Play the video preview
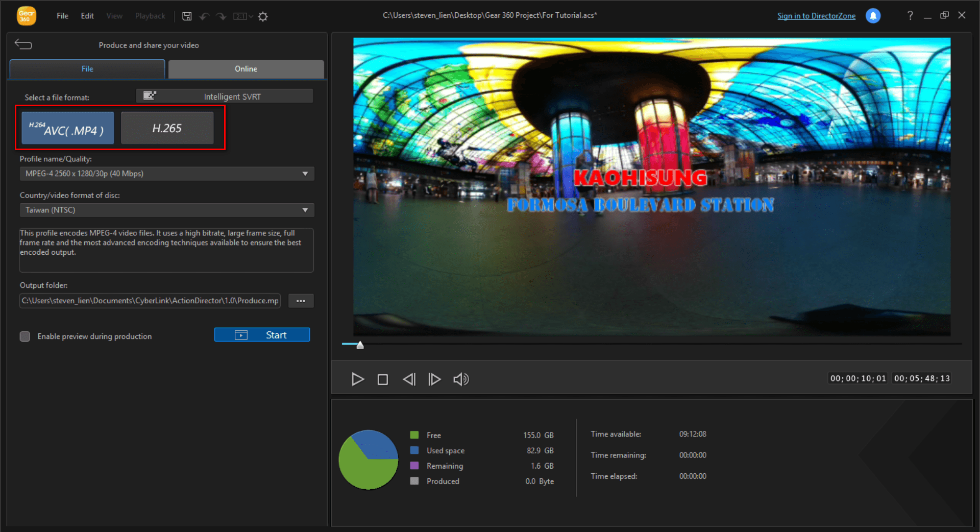980x532 pixels. click(x=358, y=379)
